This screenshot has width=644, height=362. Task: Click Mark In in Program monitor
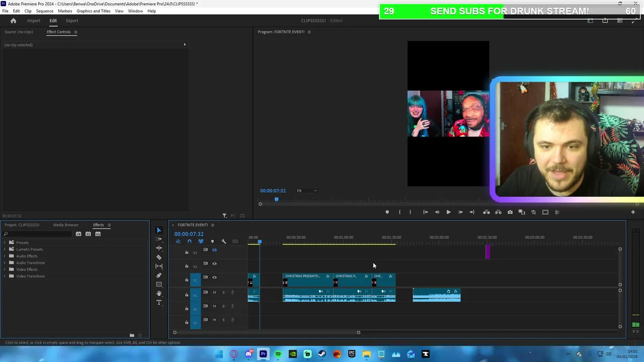[x=399, y=212]
